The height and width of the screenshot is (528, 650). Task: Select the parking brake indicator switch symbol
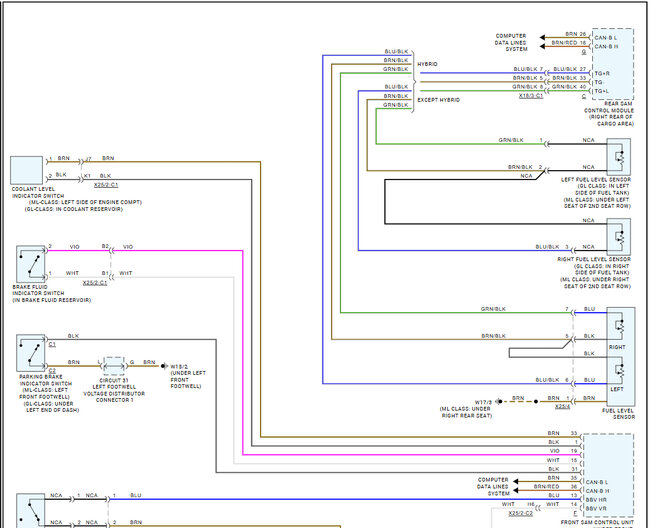pos(31,353)
